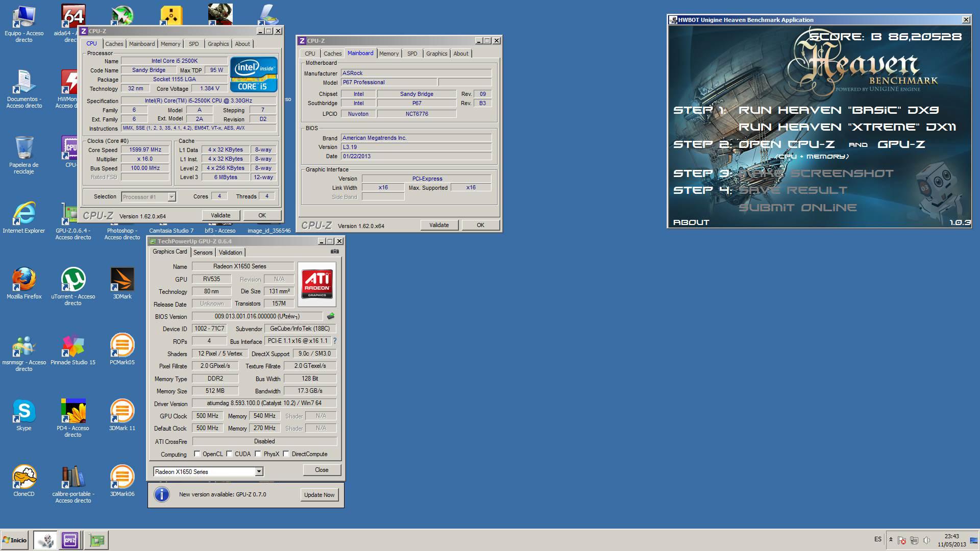Click the GPU-Z screenshot camera icon
This screenshot has width=980, height=551.
[335, 252]
